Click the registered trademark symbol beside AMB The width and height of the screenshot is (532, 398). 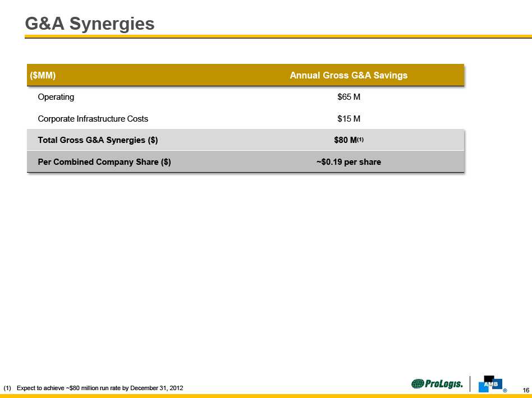pos(505,390)
